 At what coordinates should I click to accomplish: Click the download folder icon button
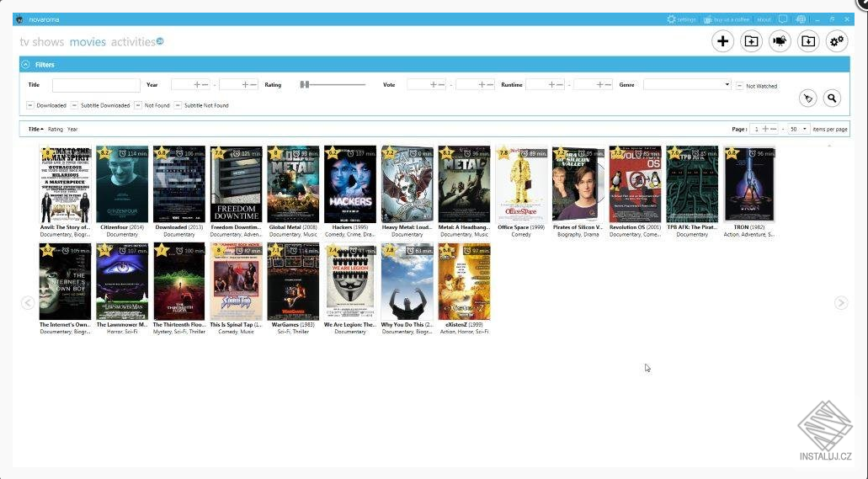click(x=808, y=41)
